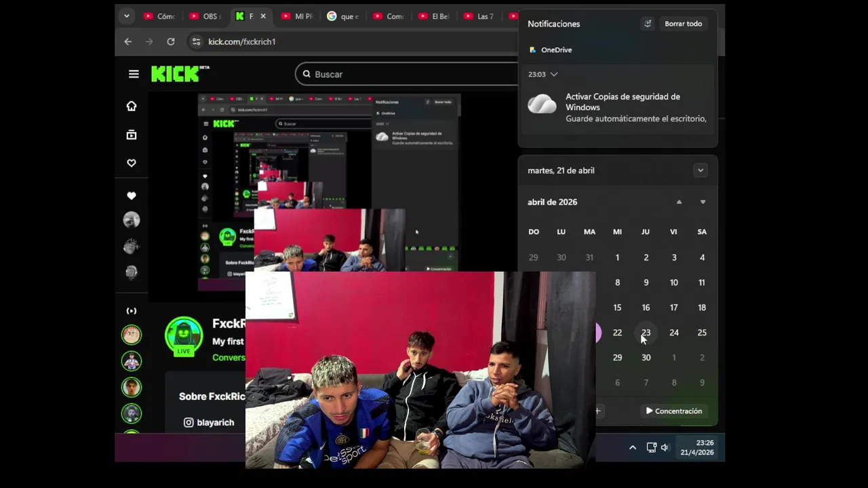Switch to the Las 7 tab

click(x=479, y=16)
